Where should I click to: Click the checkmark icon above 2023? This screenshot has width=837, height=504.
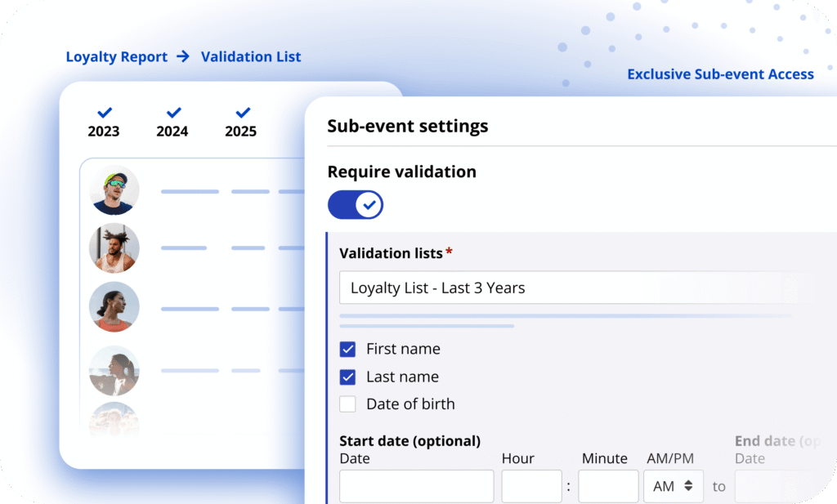[x=104, y=113]
